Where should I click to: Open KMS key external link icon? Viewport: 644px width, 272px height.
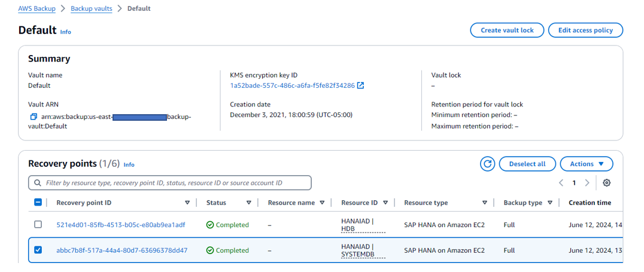pyautogui.click(x=360, y=85)
